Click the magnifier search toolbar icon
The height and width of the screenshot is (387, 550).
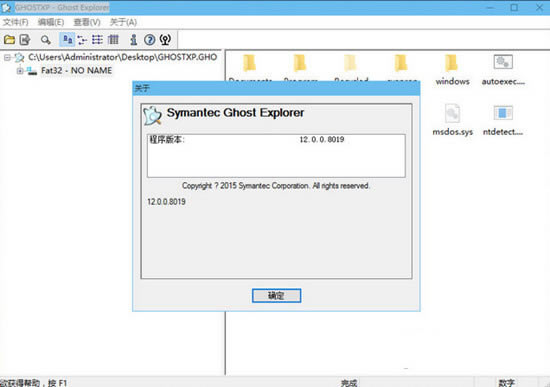coord(46,40)
